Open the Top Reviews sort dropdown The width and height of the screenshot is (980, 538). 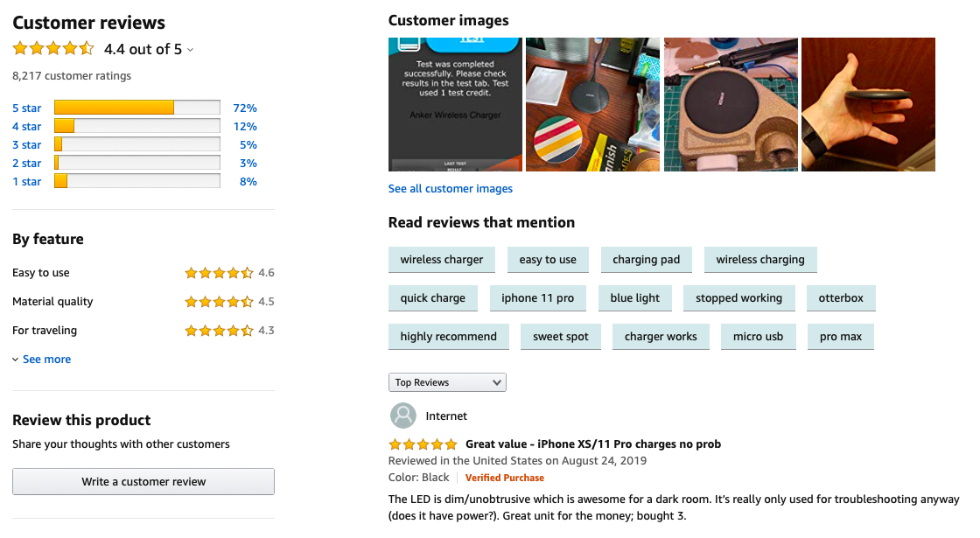(447, 382)
